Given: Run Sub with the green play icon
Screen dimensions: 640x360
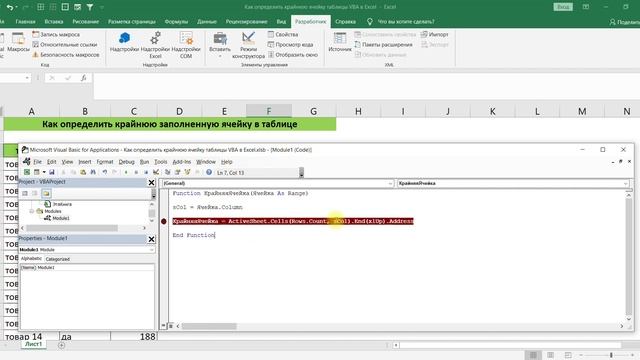Looking at the screenshot, I should pos(126,172).
